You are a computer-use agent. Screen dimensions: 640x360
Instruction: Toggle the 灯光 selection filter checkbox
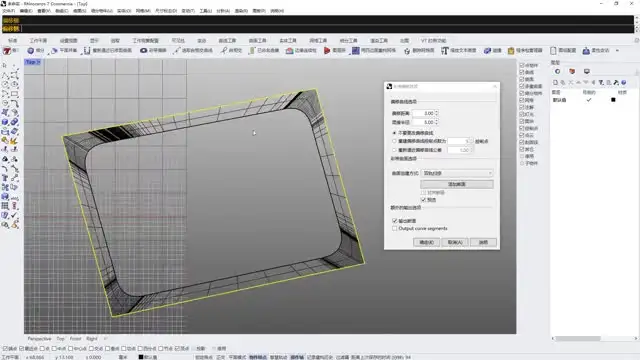click(522, 114)
